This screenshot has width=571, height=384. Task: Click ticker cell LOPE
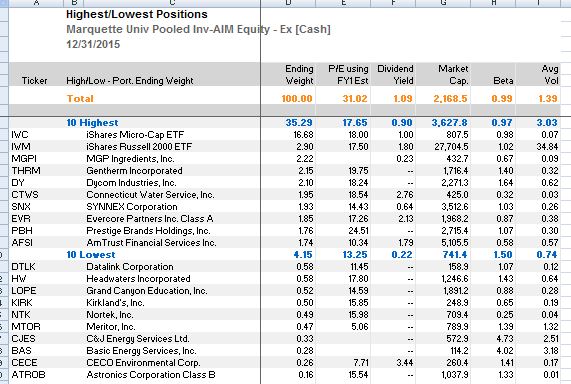pos(24,291)
